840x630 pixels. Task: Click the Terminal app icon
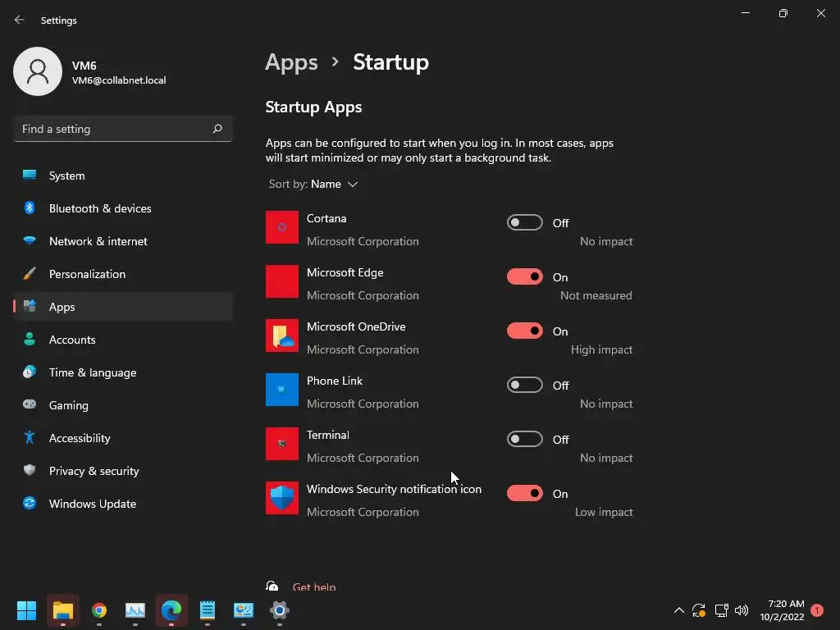tap(282, 444)
